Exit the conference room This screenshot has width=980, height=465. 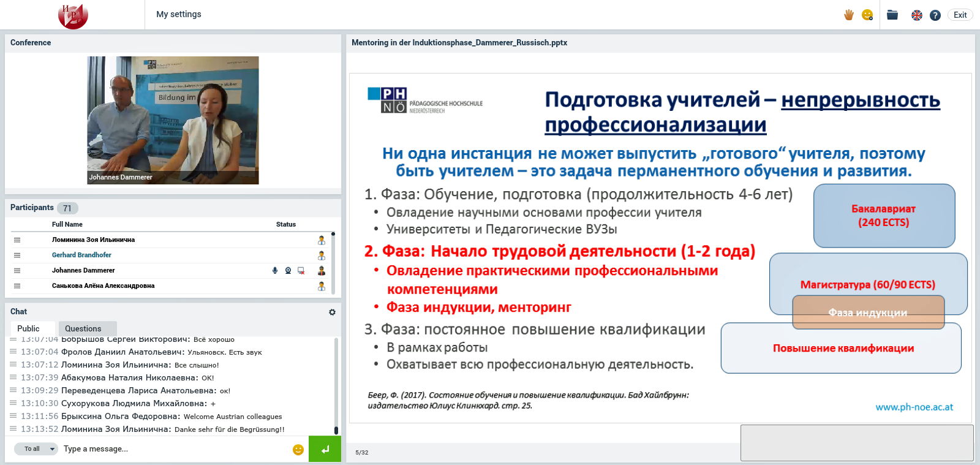[960, 15]
